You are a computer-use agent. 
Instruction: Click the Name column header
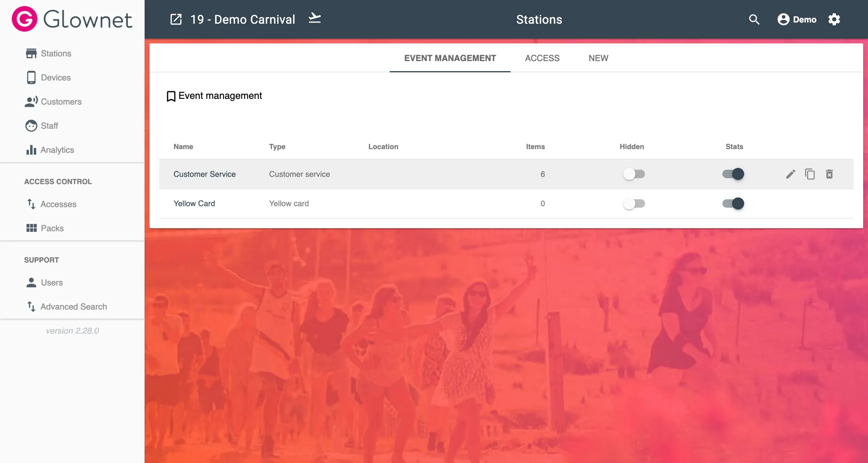pos(183,147)
